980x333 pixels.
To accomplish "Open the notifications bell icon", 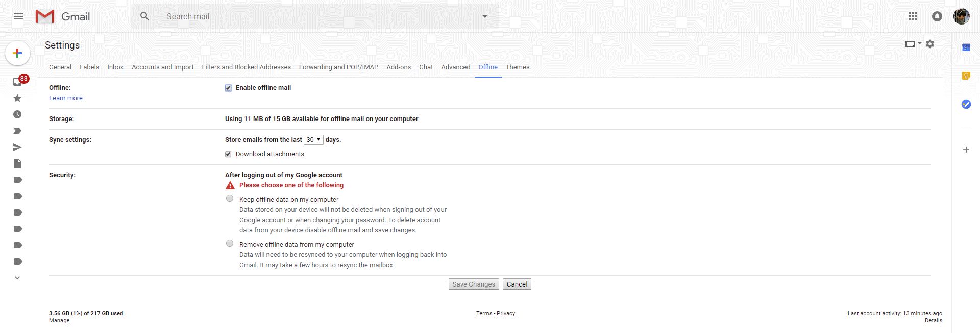I will 937,16.
